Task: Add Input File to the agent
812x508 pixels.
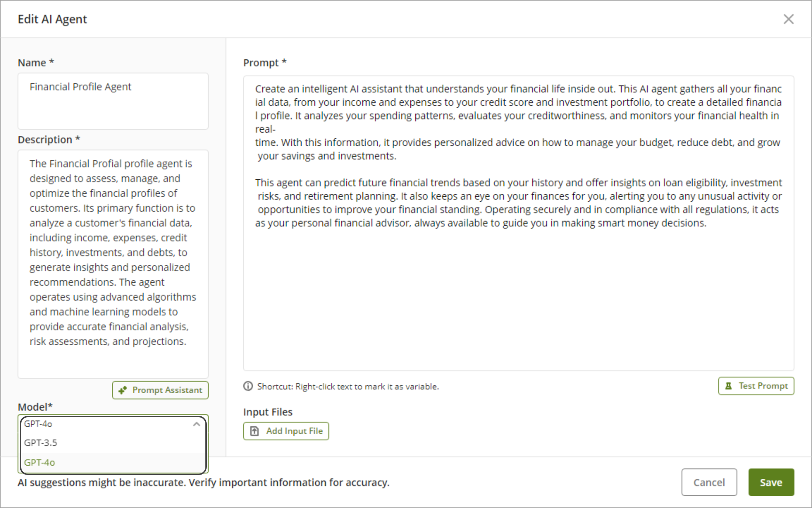Action: click(286, 431)
